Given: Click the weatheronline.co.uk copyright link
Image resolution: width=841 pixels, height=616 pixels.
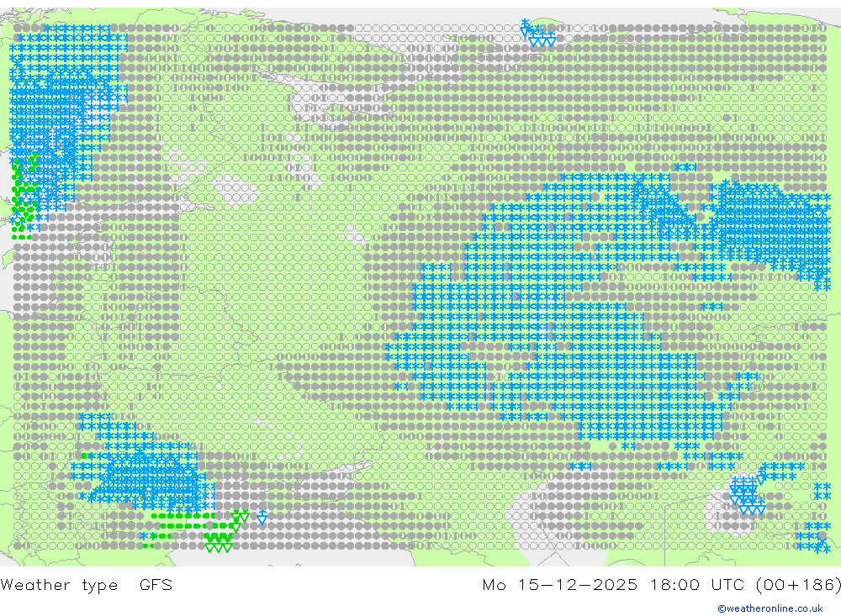Looking at the screenshot, I should click(770, 608).
